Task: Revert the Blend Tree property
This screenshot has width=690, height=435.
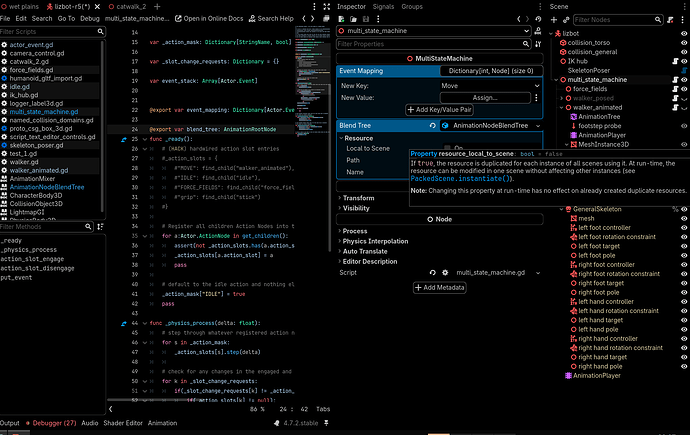Action: 433,126
